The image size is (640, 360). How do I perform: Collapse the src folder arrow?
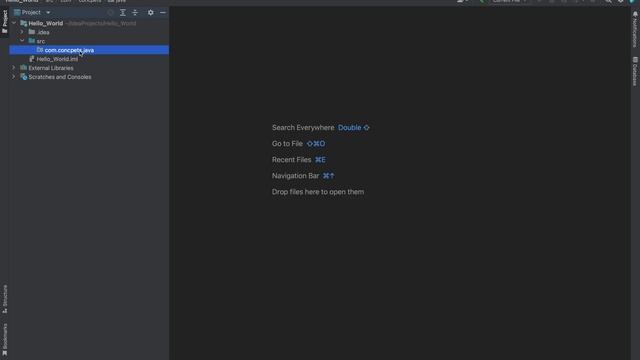click(22, 41)
